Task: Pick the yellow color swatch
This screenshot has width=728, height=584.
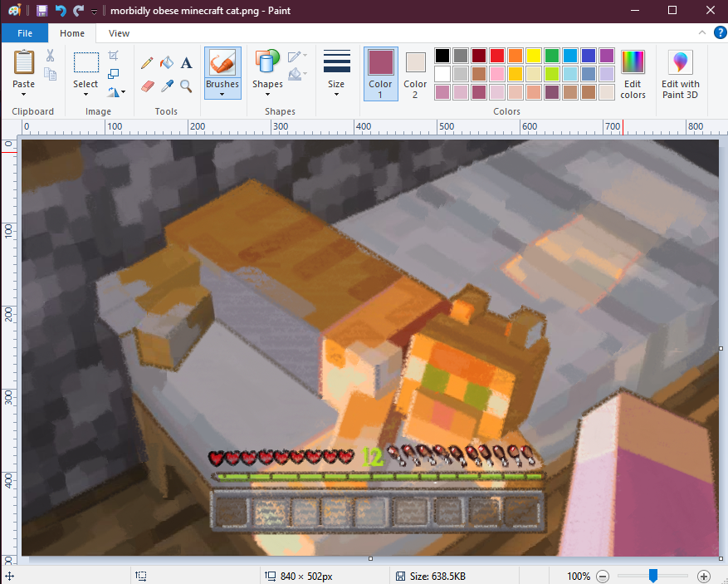Action: click(x=534, y=56)
